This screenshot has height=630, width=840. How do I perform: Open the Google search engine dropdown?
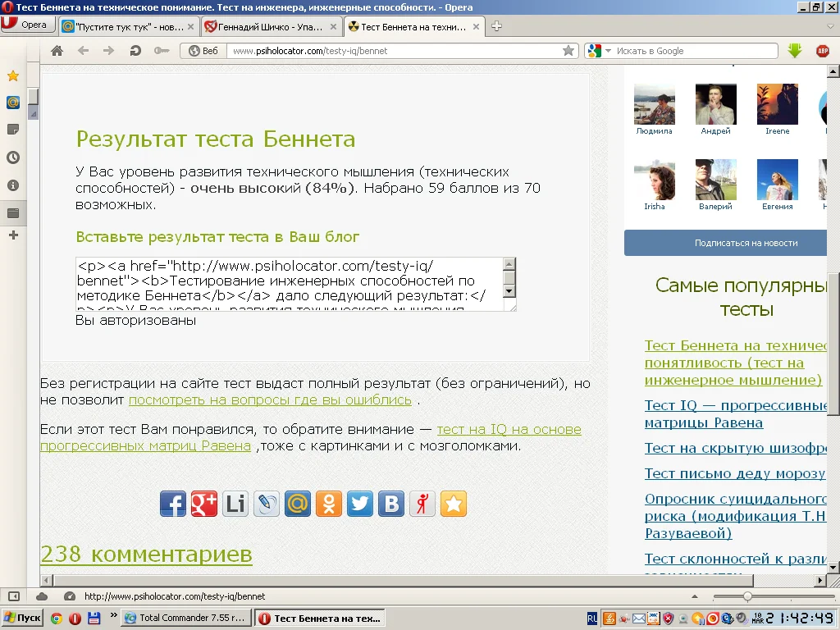tap(600, 51)
